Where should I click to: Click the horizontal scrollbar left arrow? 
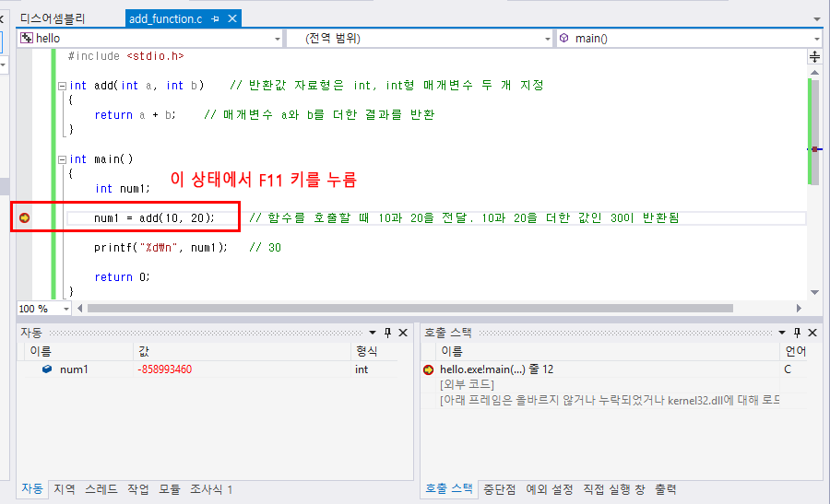click(80, 309)
